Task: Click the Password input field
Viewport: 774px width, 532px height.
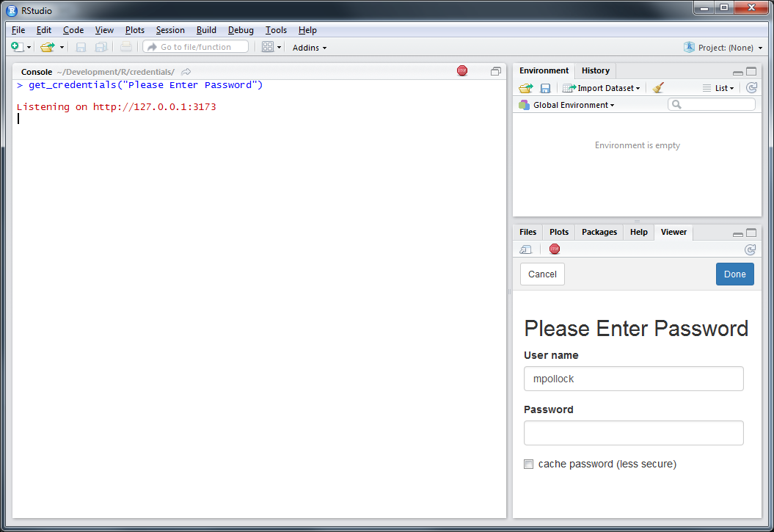Action: 633,433
